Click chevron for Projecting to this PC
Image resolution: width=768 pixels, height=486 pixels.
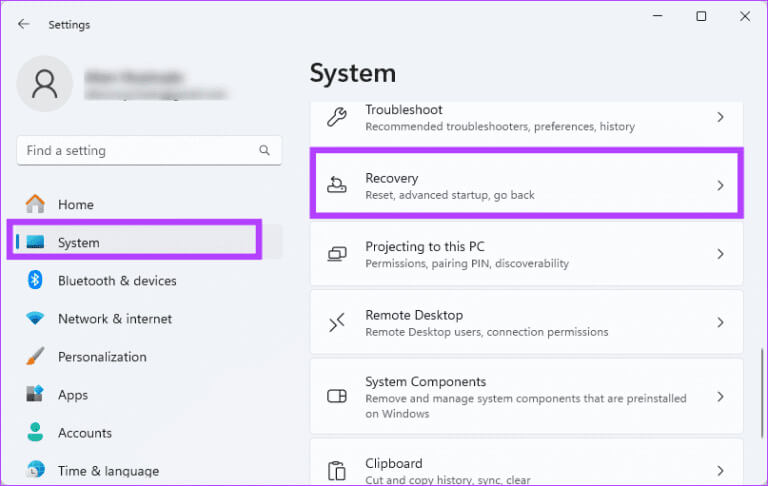pyautogui.click(x=720, y=254)
